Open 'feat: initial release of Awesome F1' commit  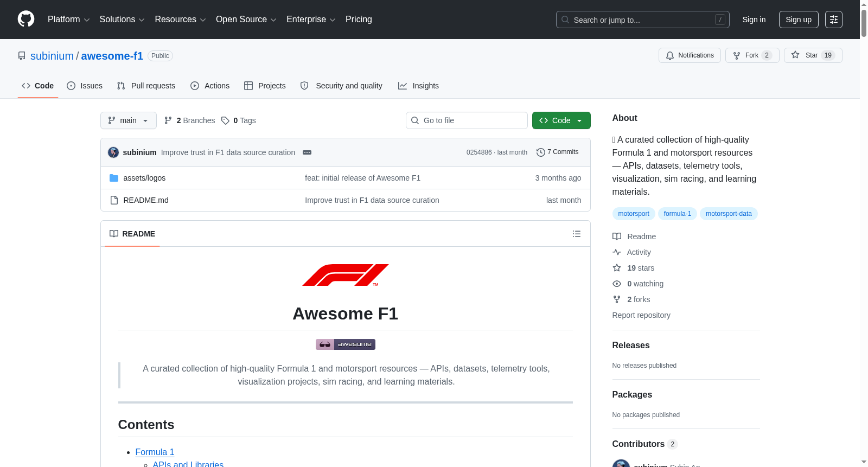pyautogui.click(x=362, y=178)
